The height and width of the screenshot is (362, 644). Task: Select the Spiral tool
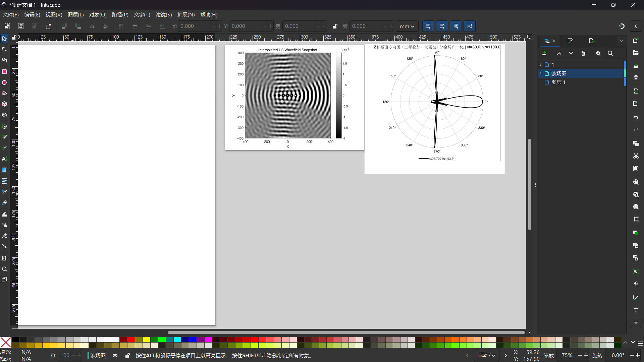pyautogui.click(x=4, y=115)
